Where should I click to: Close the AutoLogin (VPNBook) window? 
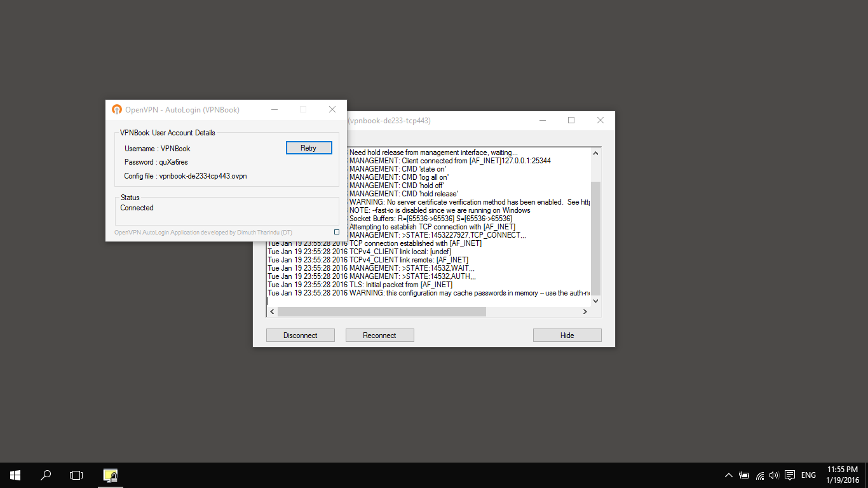[332, 109]
